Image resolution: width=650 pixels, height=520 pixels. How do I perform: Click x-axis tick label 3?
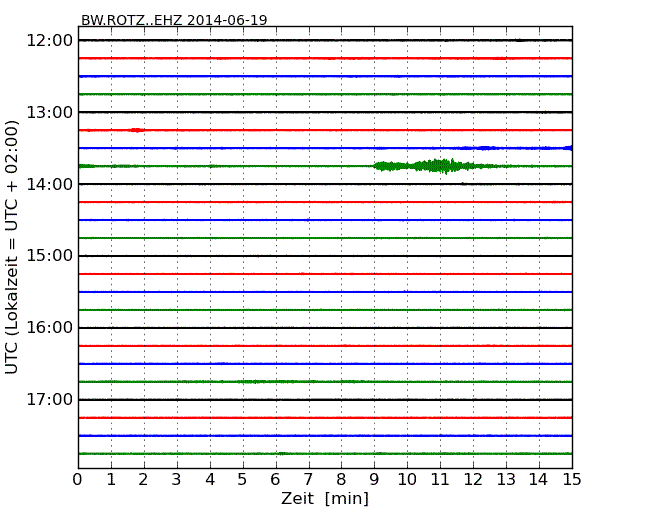[177, 480]
